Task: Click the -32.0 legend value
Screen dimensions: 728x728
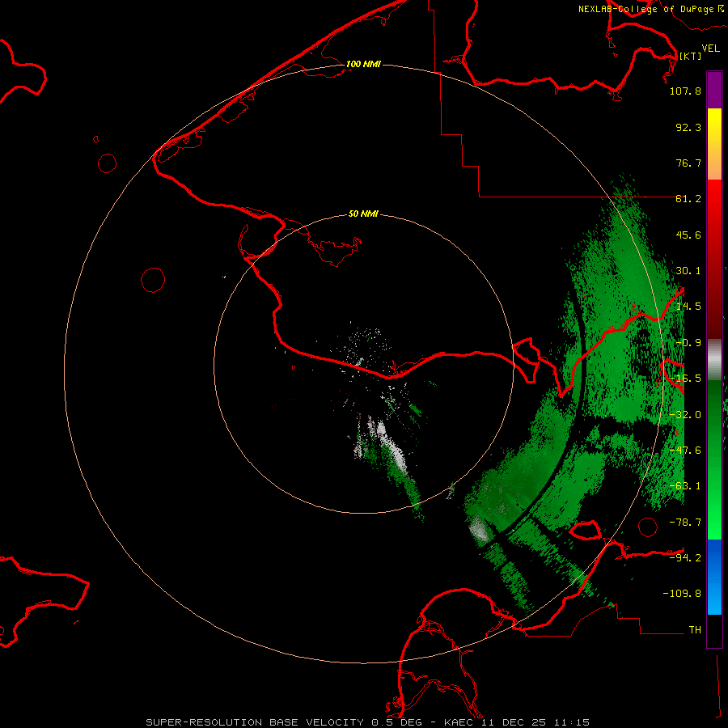Action: click(x=685, y=415)
